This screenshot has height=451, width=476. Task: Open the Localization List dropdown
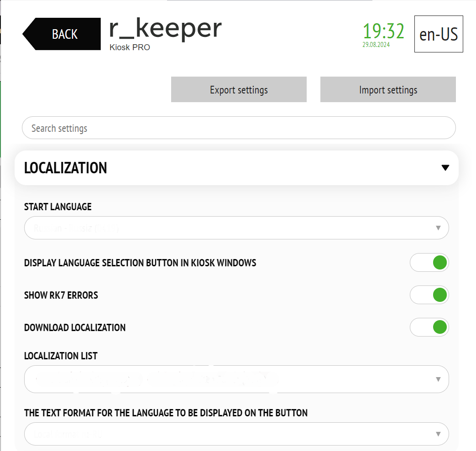pyautogui.click(x=236, y=379)
